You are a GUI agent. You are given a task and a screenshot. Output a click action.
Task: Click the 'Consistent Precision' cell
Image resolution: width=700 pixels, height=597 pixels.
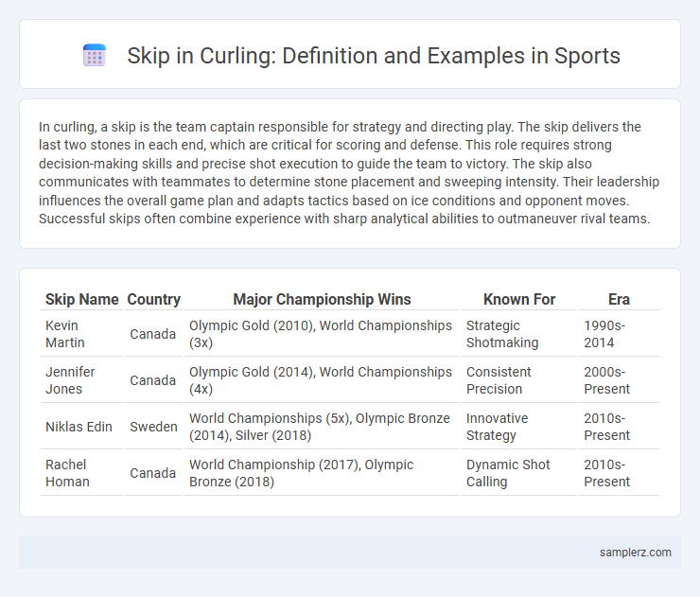[519, 380]
